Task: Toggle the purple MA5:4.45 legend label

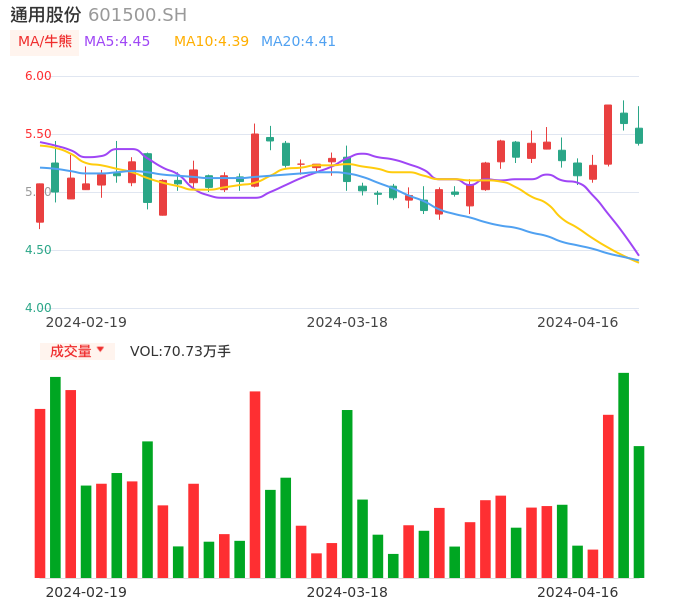Action: [117, 42]
